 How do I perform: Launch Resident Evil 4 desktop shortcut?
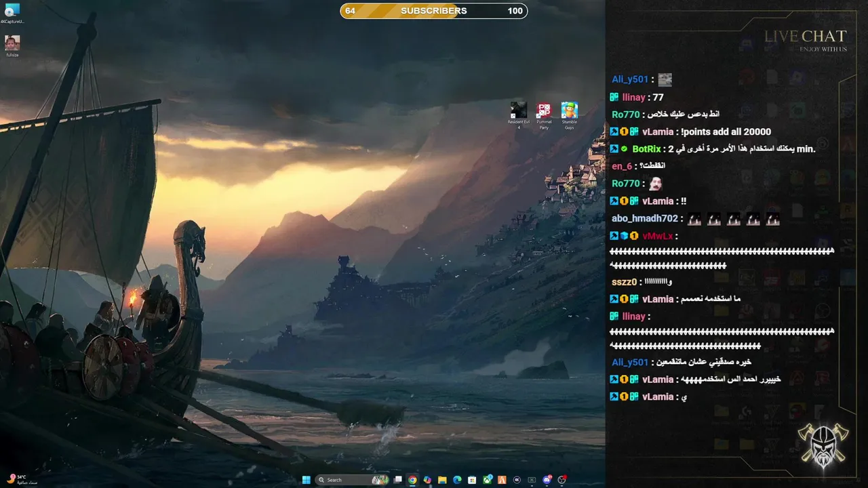[x=519, y=115]
